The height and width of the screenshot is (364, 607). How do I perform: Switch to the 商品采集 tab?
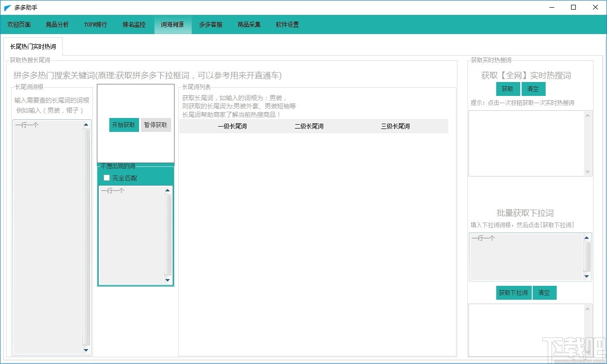click(249, 24)
